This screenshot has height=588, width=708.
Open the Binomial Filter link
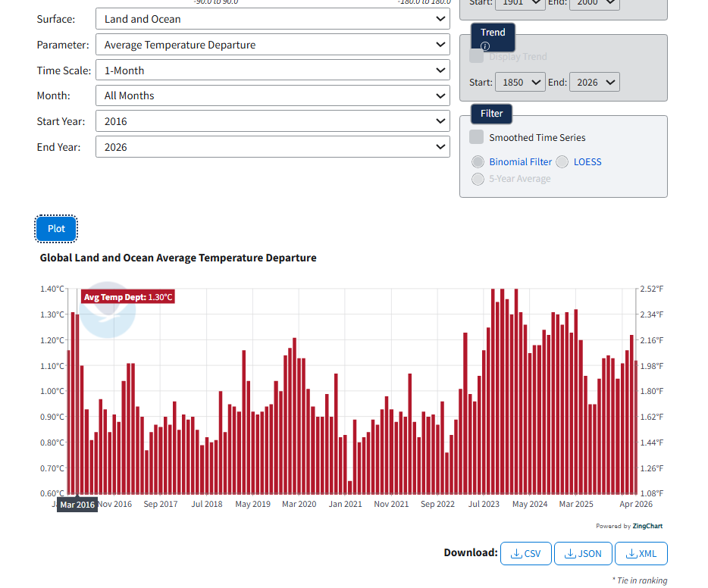pos(520,161)
